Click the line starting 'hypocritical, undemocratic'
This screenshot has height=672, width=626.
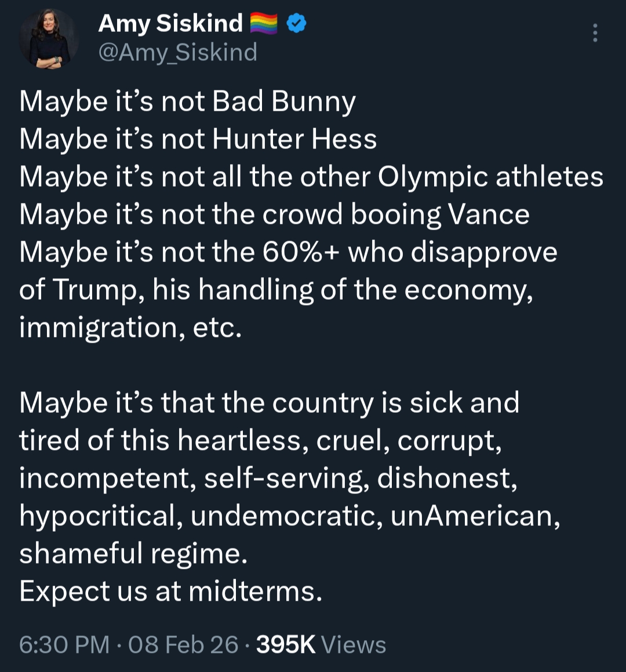[289, 516]
